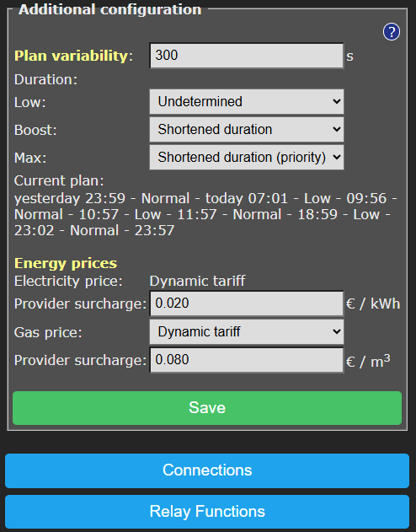
Task: Click the Electricity price Dynamic tariff text
Action: (197, 281)
